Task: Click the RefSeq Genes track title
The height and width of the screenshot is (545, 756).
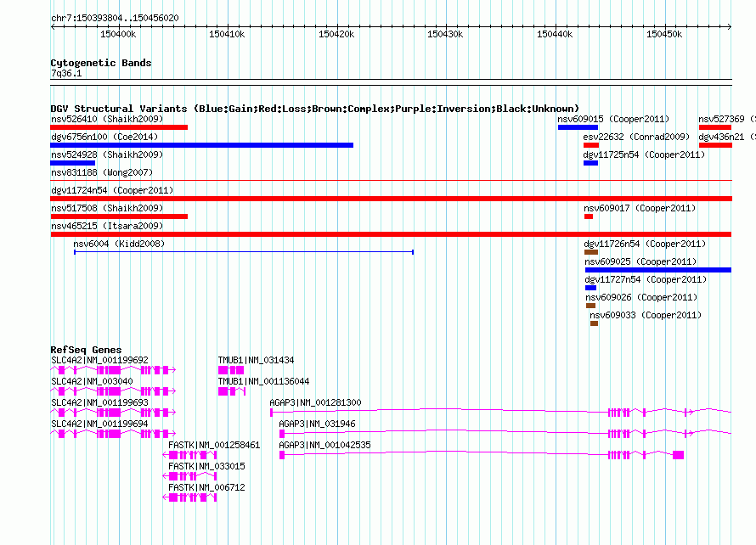Action: 86,350
